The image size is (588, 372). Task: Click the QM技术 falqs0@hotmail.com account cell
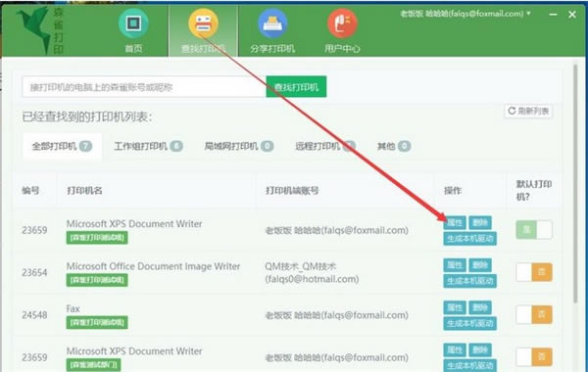pyautogui.click(x=312, y=273)
